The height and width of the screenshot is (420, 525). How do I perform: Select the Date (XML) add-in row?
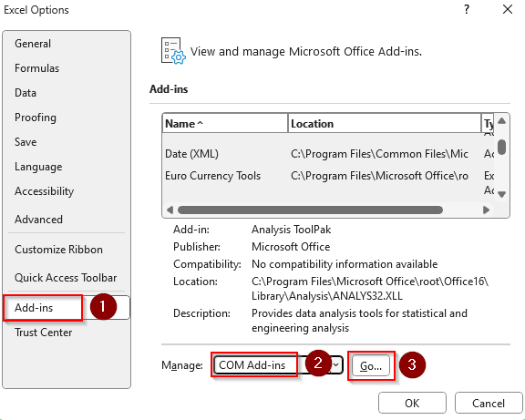tap(328, 154)
